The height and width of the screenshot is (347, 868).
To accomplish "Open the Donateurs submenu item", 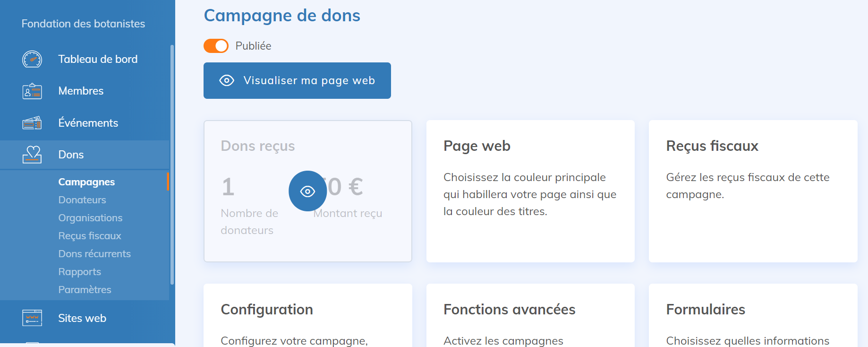I will tap(82, 200).
